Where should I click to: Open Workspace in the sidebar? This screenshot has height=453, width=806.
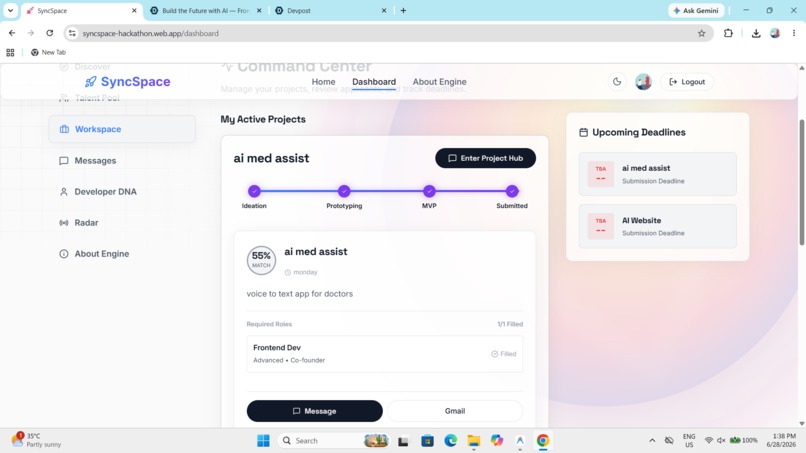[x=122, y=129]
